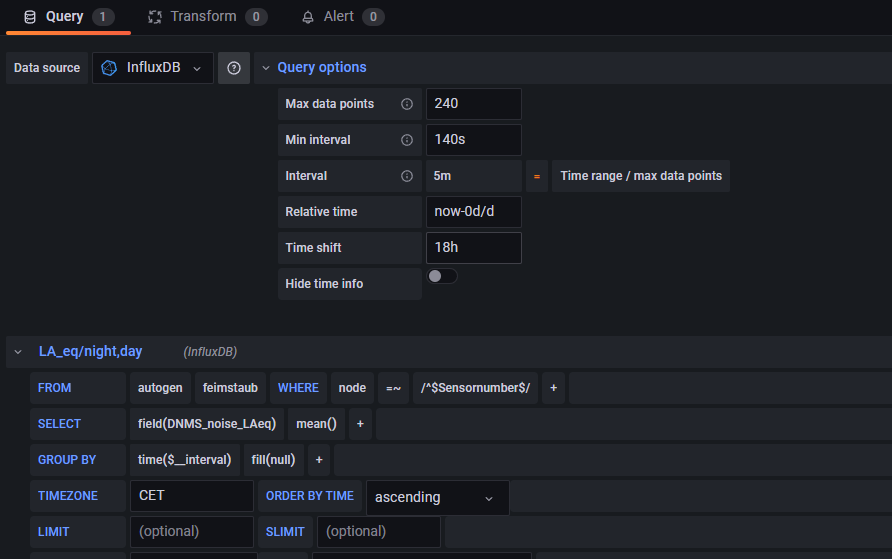
Task: Click the node tag key segment
Action: coord(352,388)
